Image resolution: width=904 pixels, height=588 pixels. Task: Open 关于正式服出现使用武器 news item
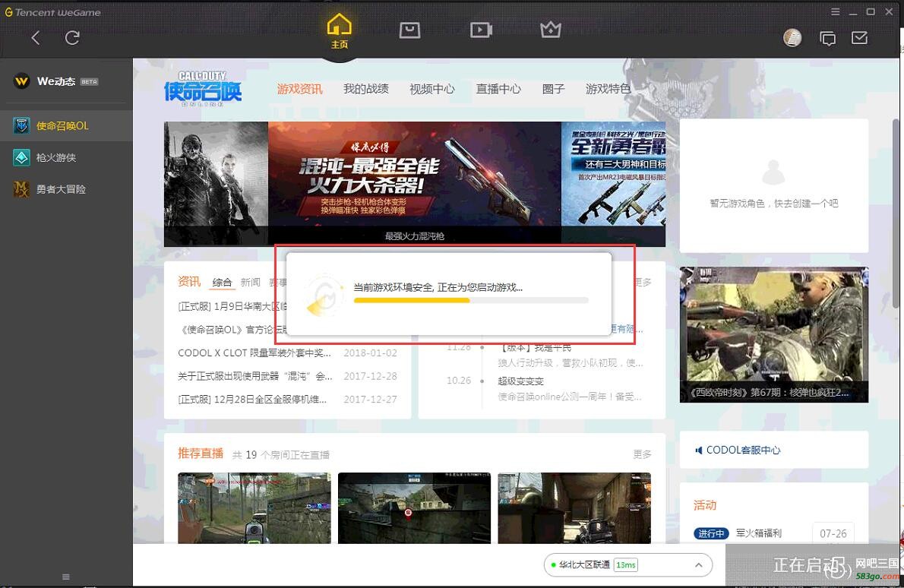pyautogui.click(x=254, y=376)
